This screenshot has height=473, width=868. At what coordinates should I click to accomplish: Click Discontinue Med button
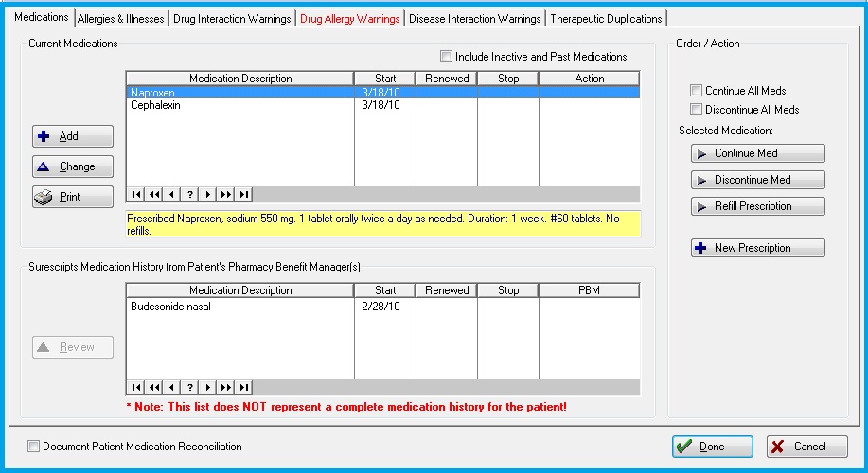point(758,180)
